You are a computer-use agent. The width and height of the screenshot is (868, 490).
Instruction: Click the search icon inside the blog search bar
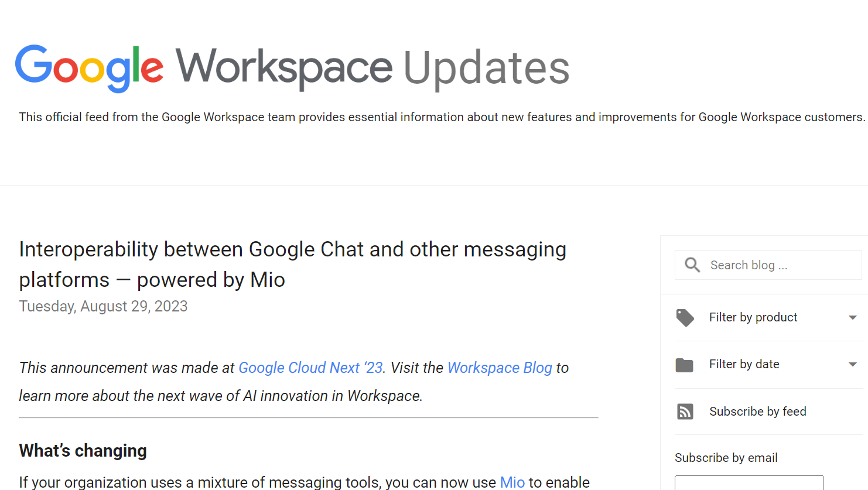[x=692, y=265]
